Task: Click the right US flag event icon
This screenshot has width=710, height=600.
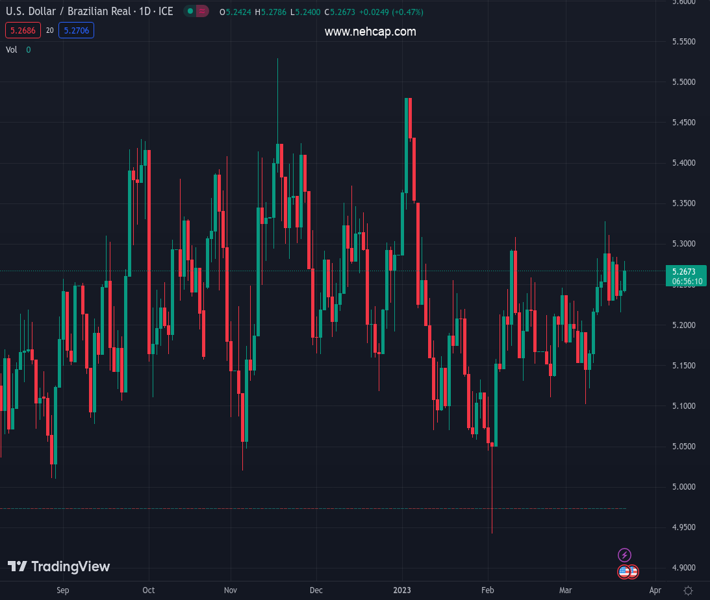Action: click(633, 572)
